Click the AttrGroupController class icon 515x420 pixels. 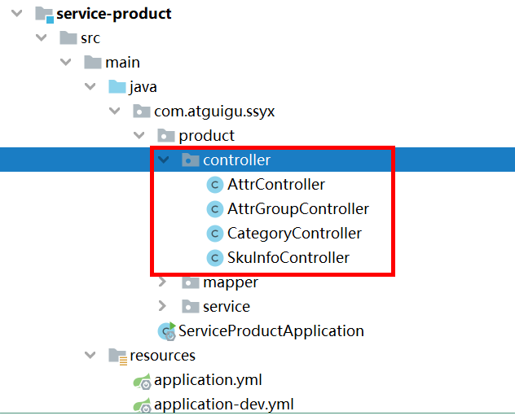coord(215,209)
